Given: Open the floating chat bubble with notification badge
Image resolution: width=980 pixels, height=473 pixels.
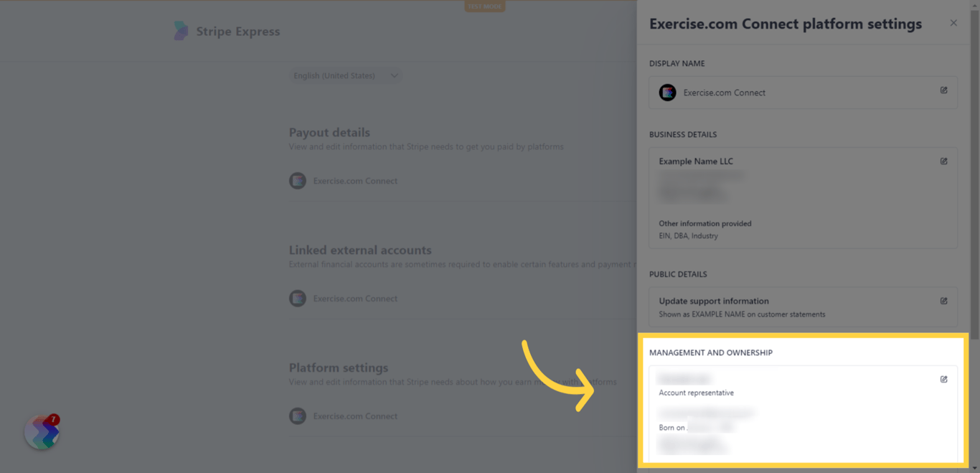Looking at the screenshot, I should (42, 431).
